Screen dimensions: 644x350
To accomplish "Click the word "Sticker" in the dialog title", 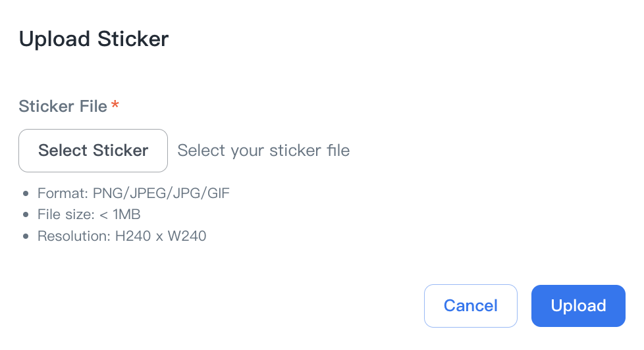I will pos(133,39).
